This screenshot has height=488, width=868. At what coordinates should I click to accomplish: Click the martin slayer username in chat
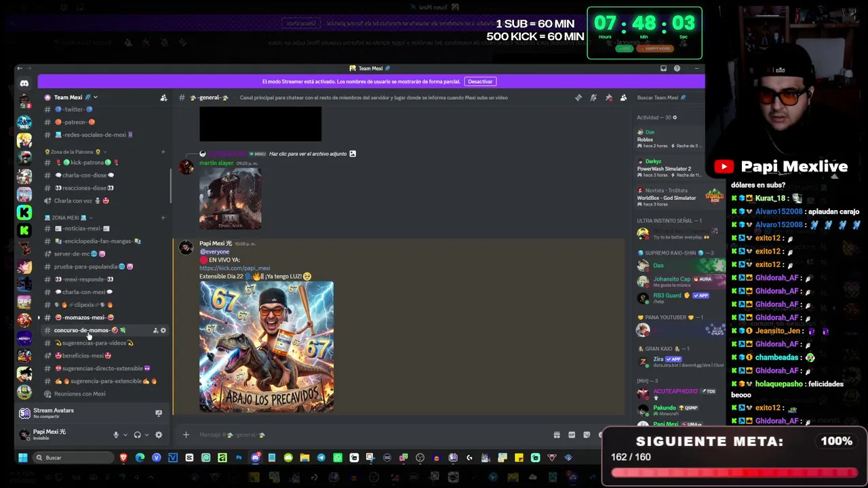tap(216, 163)
